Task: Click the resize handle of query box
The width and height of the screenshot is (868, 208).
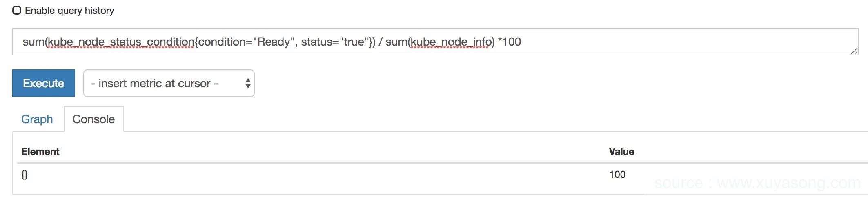Action: [x=854, y=51]
